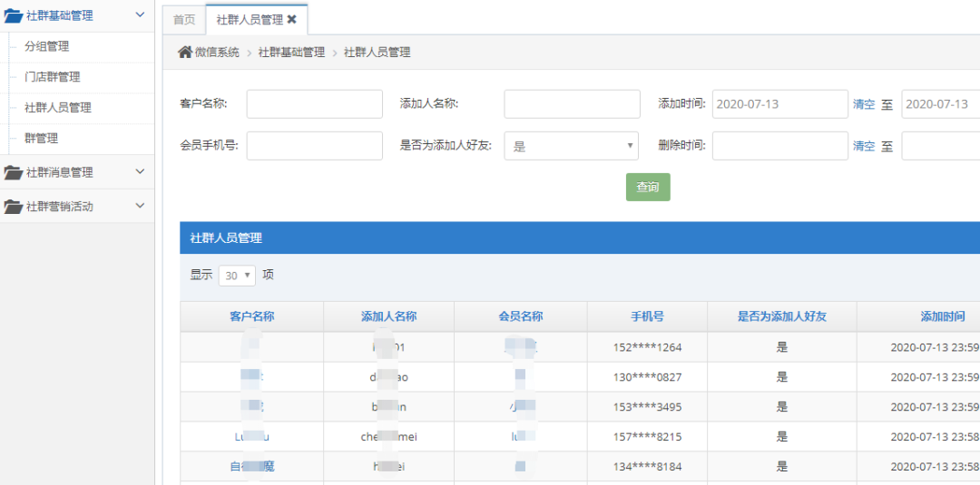The image size is (980, 485).
Task: Switch to the 首页 tab
Action: (x=184, y=19)
